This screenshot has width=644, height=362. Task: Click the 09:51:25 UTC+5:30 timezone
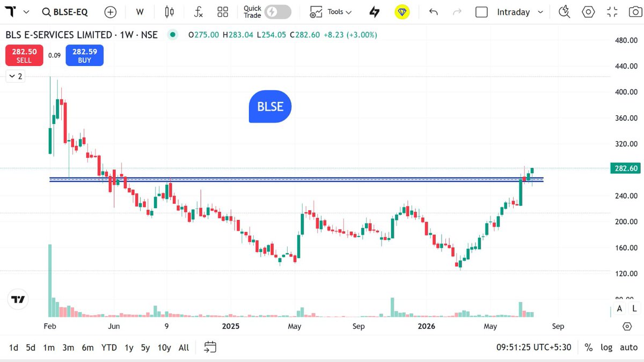point(535,348)
